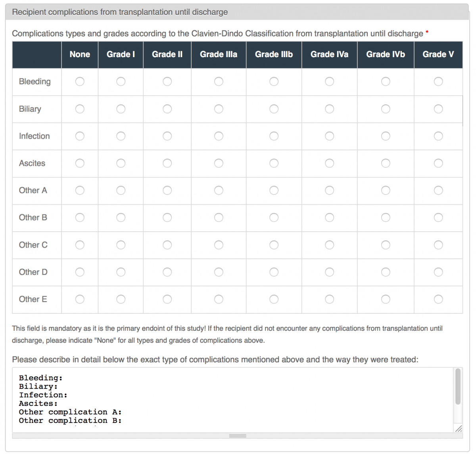Select Grade I for Other D
The image size is (476, 457).
121,272
